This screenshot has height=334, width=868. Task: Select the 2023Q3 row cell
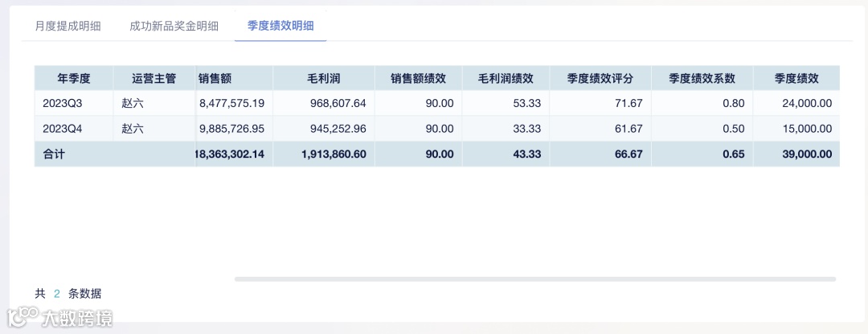[x=63, y=103]
